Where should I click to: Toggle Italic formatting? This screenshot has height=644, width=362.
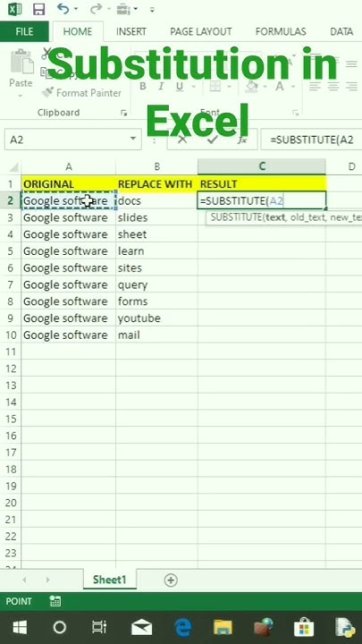pos(161,86)
